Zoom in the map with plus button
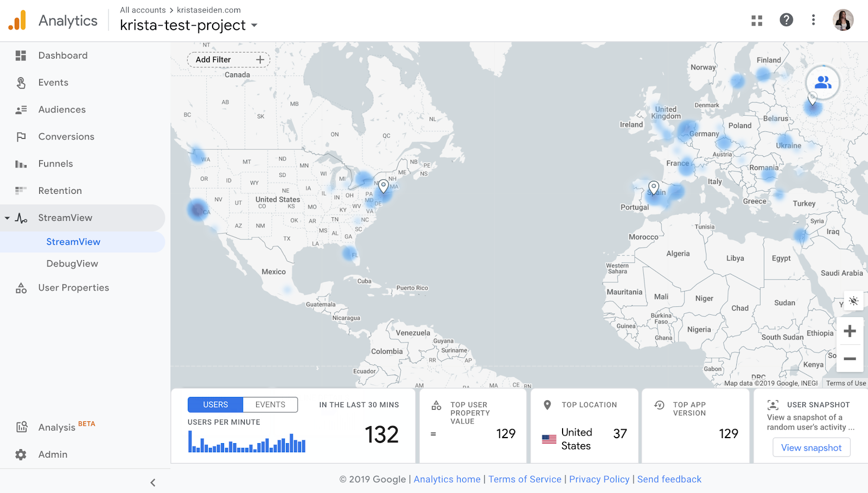Screen dimensions: 868x493 (x=850, y=331)
